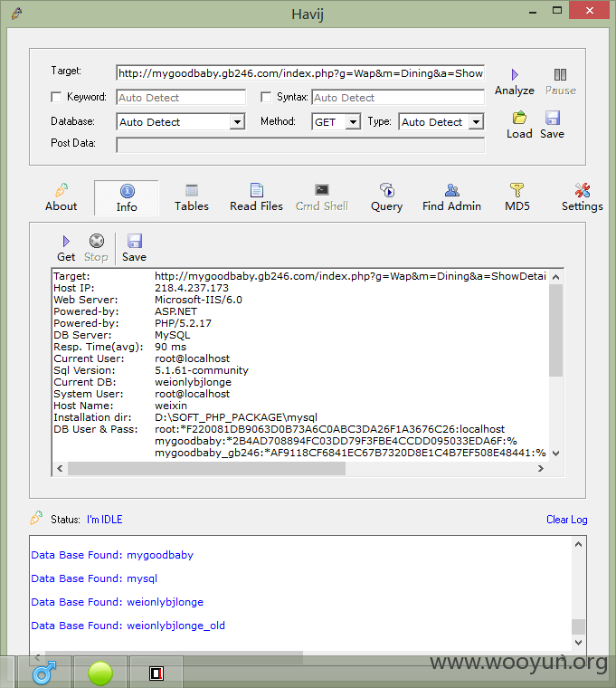
Task: Click the root password hash line
Action: (329, 429)
